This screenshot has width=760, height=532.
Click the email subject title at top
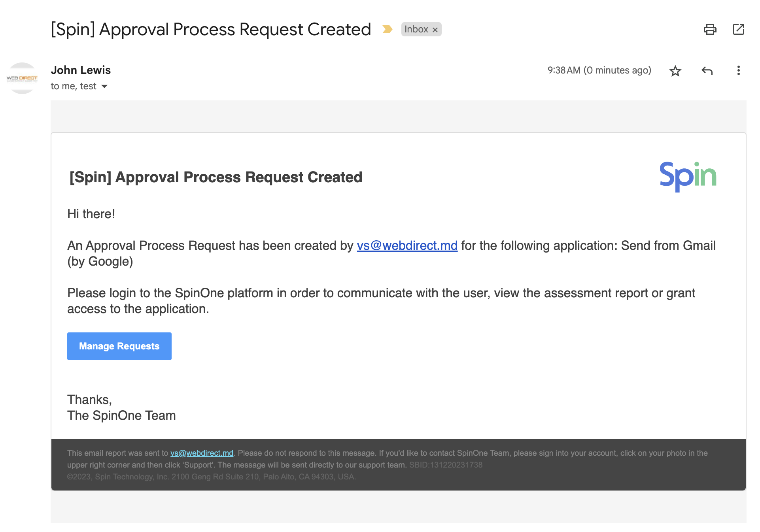point(211,29)
